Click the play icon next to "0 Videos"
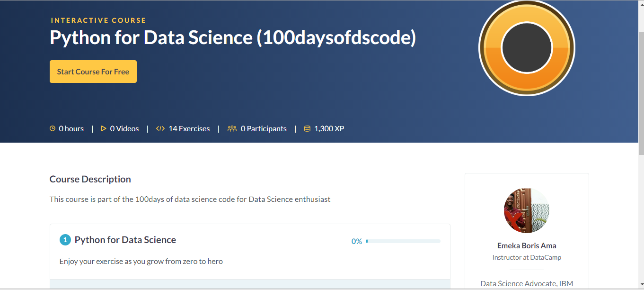This screenshot has height=290, width=644. pyautogui.click(x=103, y=128)
